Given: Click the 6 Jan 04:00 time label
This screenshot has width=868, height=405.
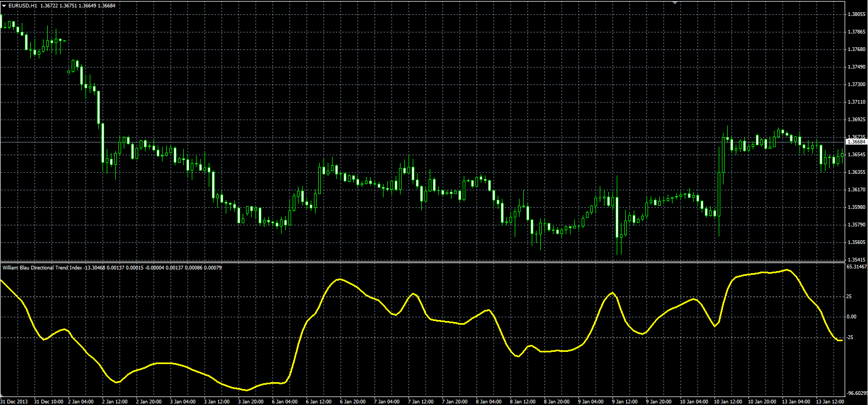Looking at the screenshot, I should click(285, 402).
